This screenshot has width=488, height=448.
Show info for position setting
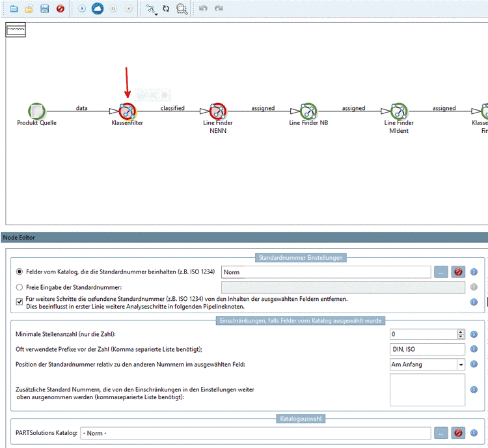[x=474, y=364]
